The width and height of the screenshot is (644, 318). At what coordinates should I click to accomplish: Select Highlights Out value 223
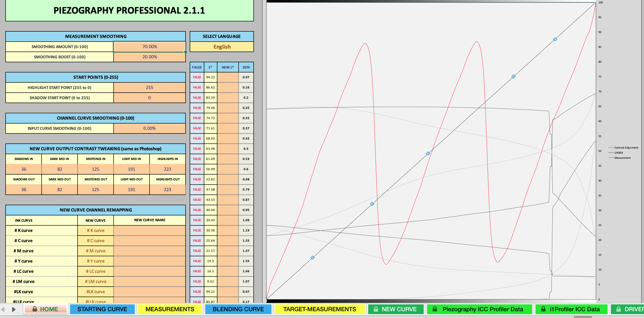[168, 190]
